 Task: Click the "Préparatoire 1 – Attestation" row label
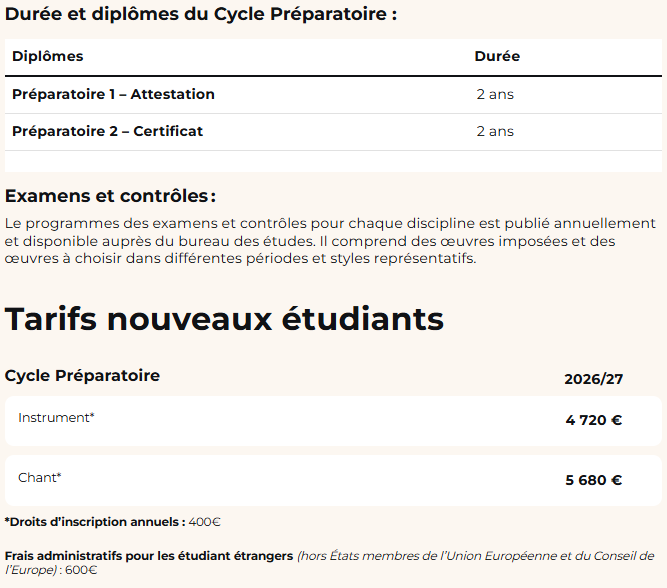click(x=113, y=94)
